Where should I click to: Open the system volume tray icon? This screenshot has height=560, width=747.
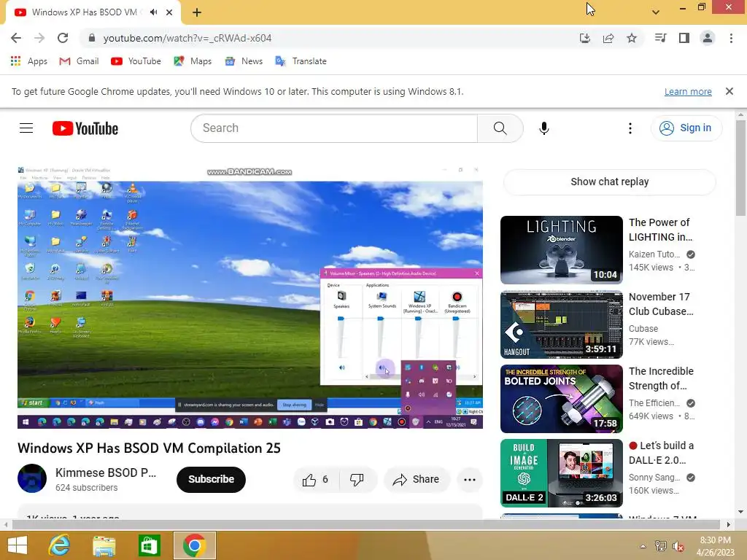point(678,546)
